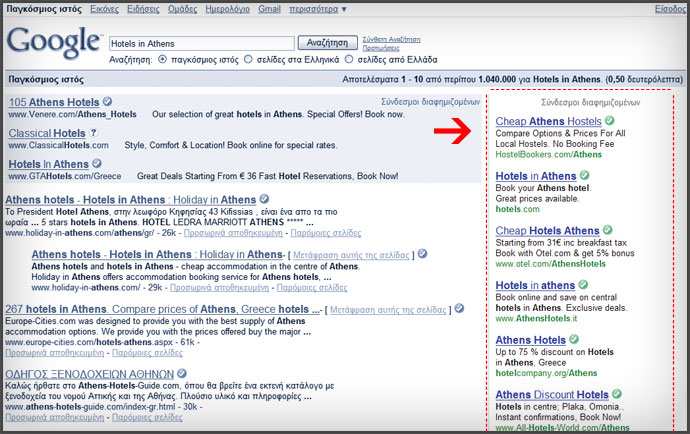Click HostelBookers.com/Athens green URL
The width and height of the screenshot is (690, 434).
548,154
